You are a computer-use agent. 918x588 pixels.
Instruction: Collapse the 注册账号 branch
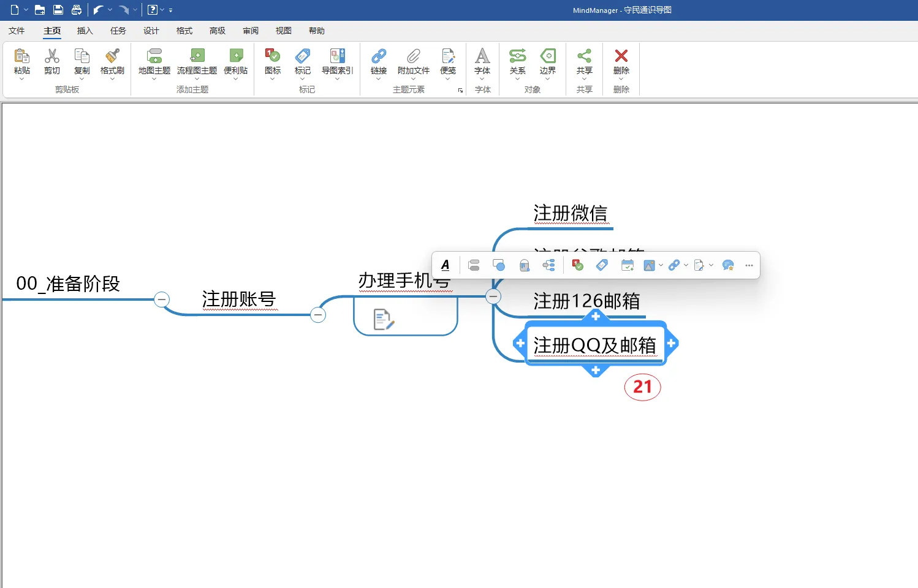tap(317, 315)
